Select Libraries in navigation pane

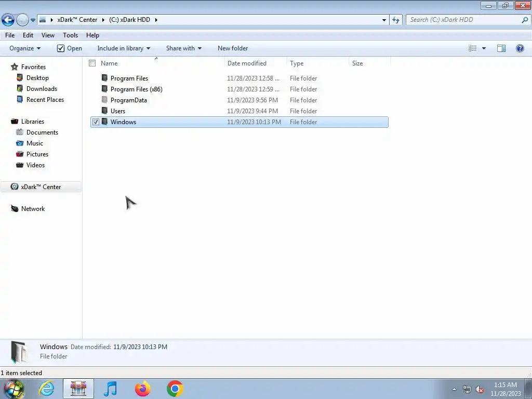(x=33, y=122)
